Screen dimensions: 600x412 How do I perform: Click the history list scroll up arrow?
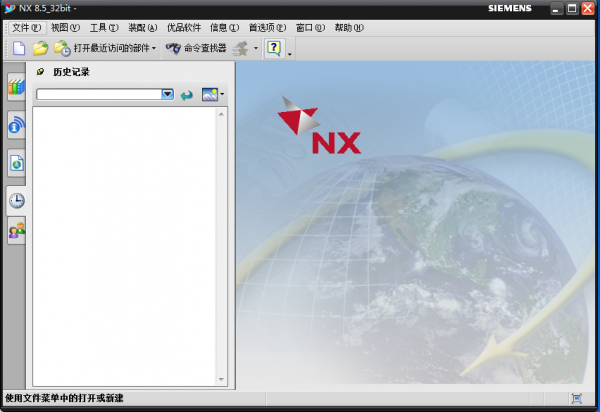[221, 114]
